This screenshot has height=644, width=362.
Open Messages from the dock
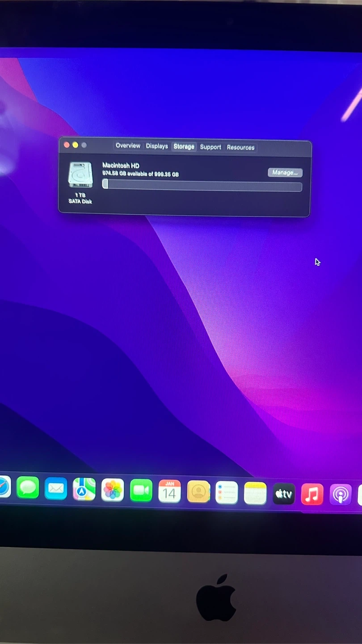point(28,488)
